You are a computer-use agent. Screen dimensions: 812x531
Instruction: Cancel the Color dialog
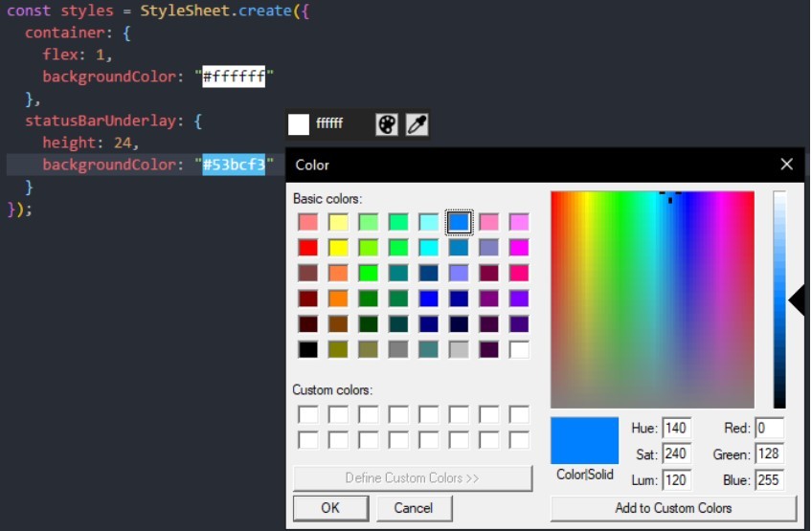(414, 508)
